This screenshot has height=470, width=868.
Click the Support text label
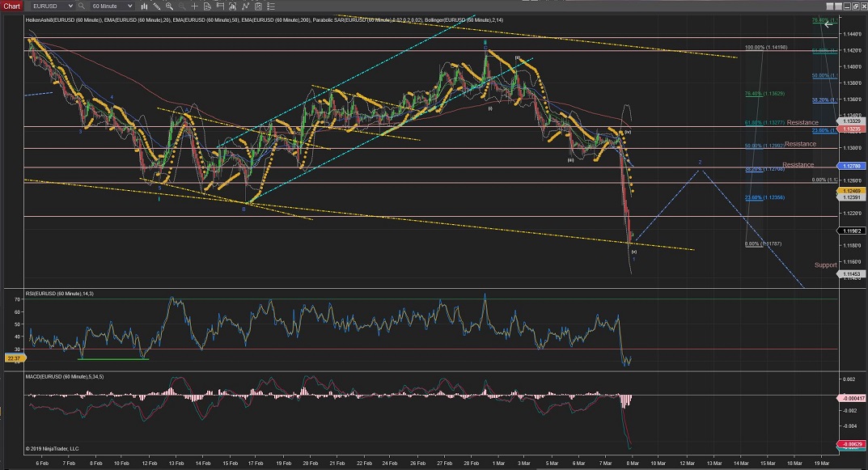[x=825, y=265]
